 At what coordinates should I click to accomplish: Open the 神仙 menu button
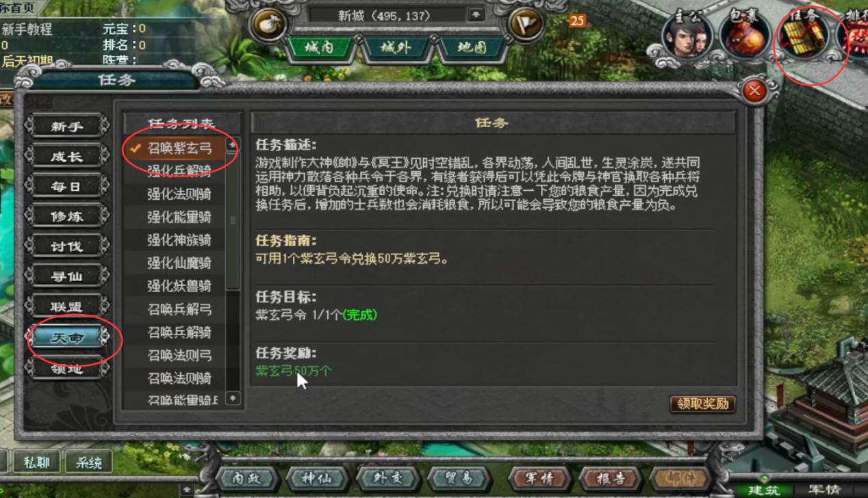coord(318,478)
